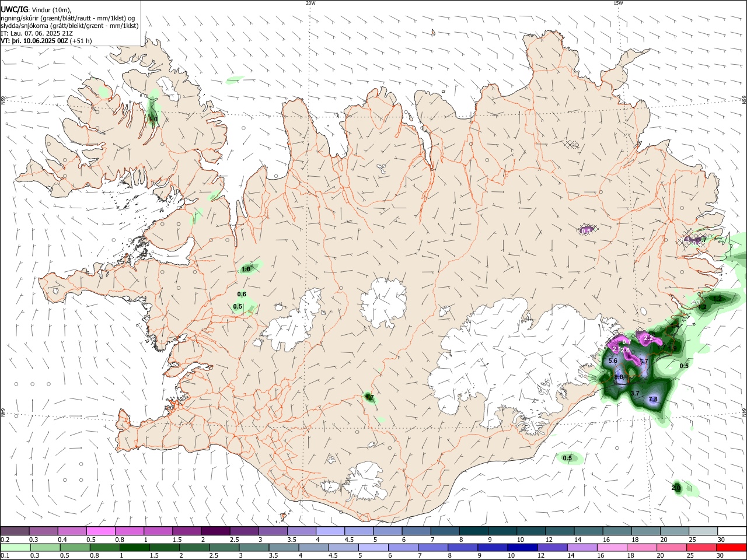747x560 pixels.
Task: Click the 'UWC/IG: Vindur (10m)' title text
Action: pos(36,9)
